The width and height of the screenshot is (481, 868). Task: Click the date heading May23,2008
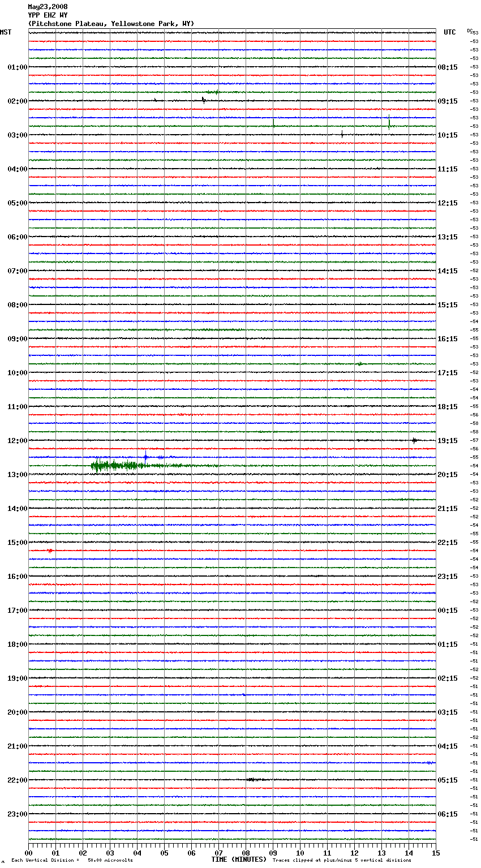tap(48, 7)
